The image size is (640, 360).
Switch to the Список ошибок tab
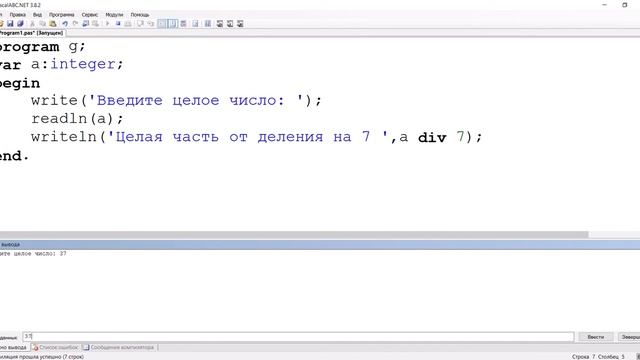pyautogui.click(x=56, y=347)
